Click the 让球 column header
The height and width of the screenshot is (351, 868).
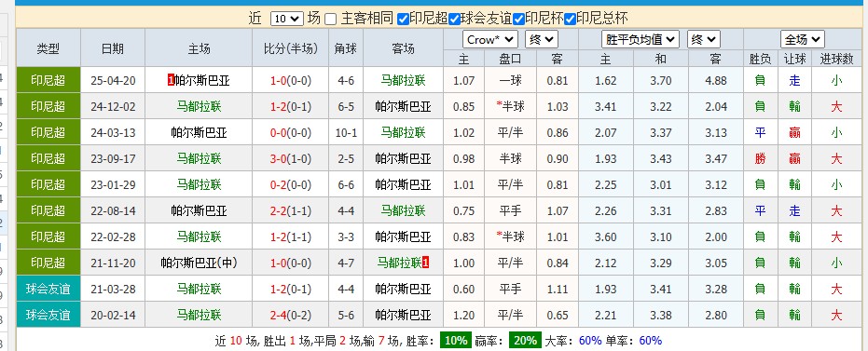coord(795,59)
